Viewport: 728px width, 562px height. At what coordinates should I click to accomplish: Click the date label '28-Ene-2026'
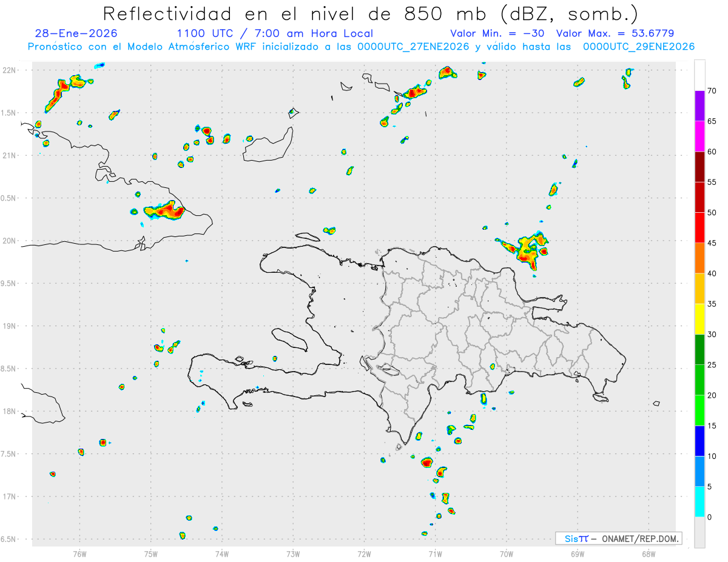[76, 33]
